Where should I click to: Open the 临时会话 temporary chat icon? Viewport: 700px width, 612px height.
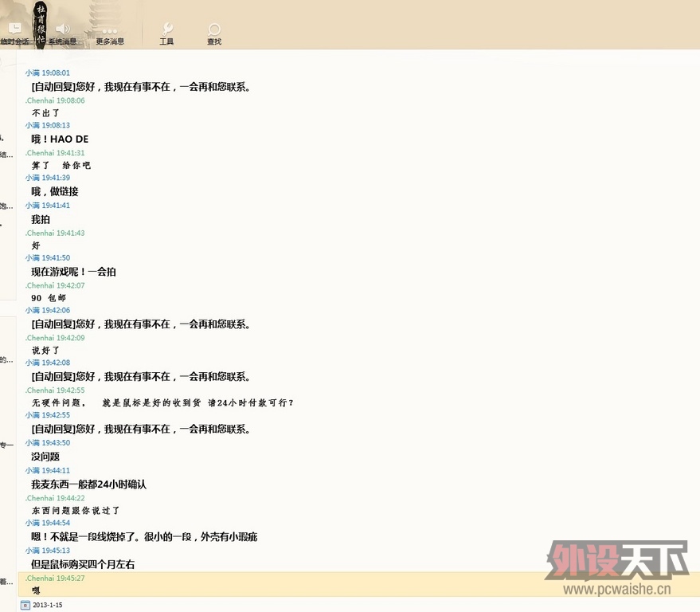click(x=14, y=29)
